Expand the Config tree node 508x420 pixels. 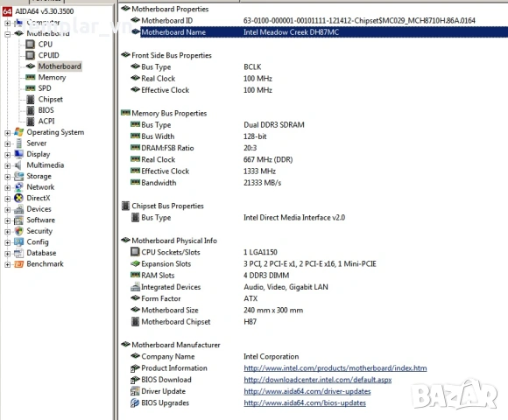coord(8,242)
